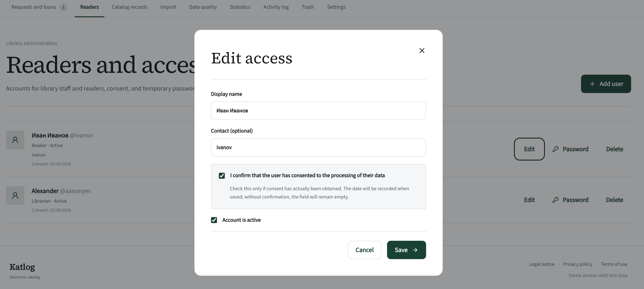
Task: Click the @aananyev username text
Action: (x=75, y=191)
